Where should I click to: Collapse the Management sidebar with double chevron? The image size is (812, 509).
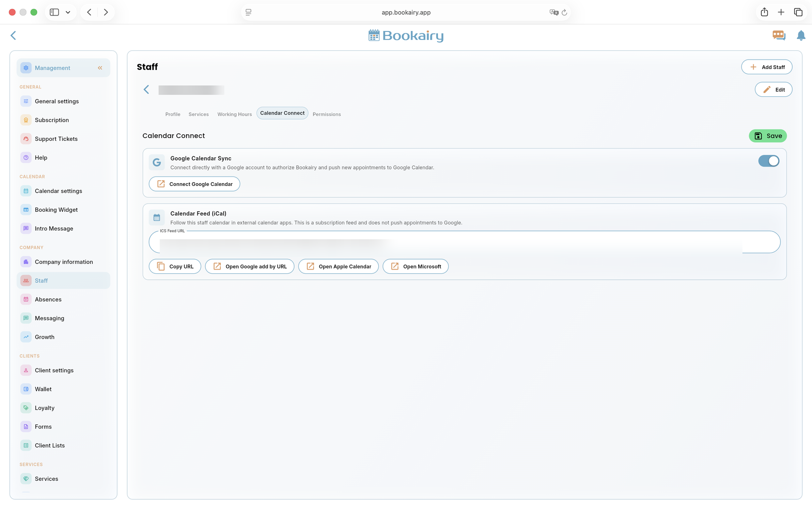(100, 68)
